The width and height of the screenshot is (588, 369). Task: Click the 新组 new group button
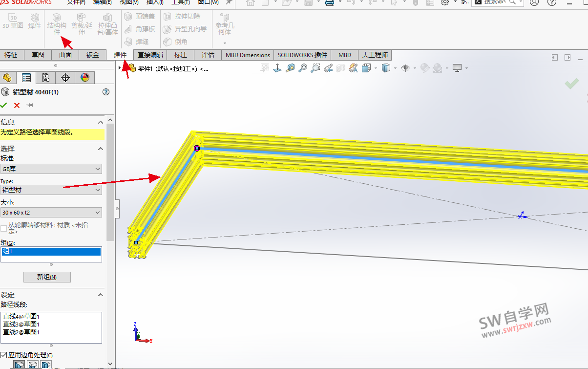(47, 277)
